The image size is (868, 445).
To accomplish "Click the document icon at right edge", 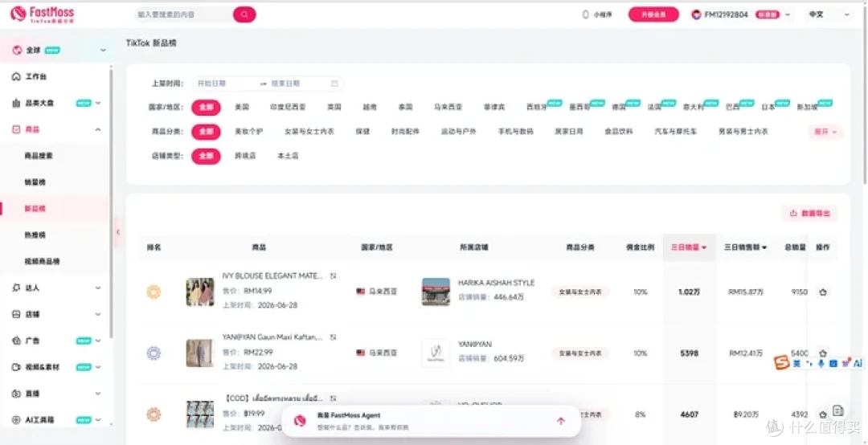I will (x=838, y=410).
